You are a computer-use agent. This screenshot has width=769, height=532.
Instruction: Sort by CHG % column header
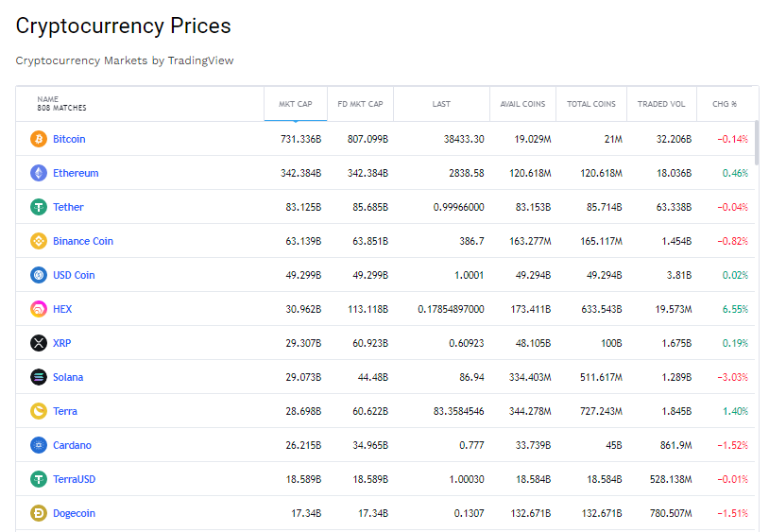click(725, 104)
